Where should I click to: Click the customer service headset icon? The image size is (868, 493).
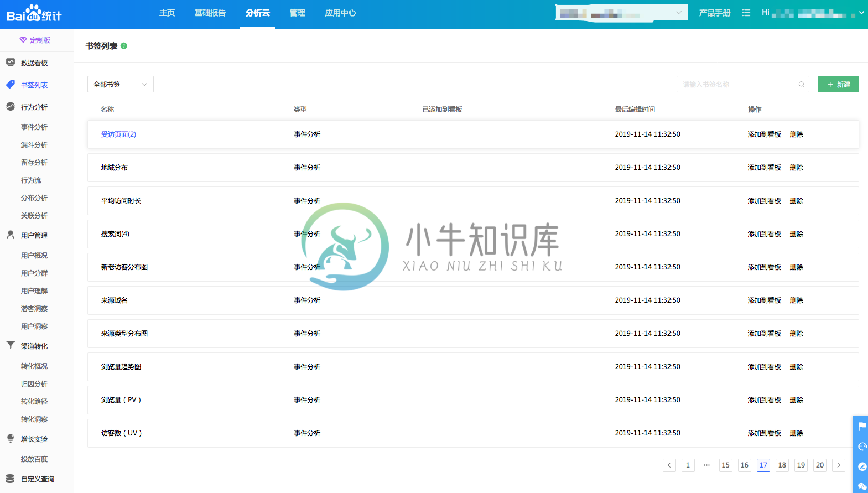coord(862,447)
